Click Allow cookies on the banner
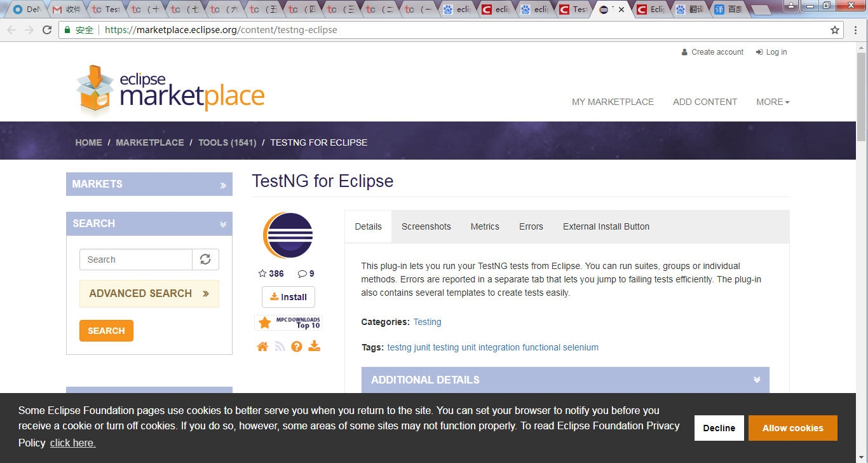The width and height of the screenshot is (868, 463). tap(793, 428)
